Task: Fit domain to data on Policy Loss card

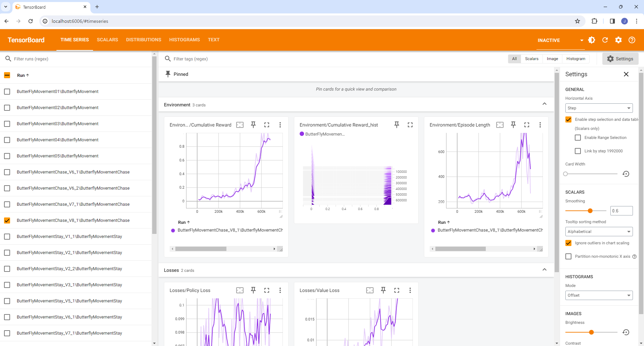Action: 240,290
